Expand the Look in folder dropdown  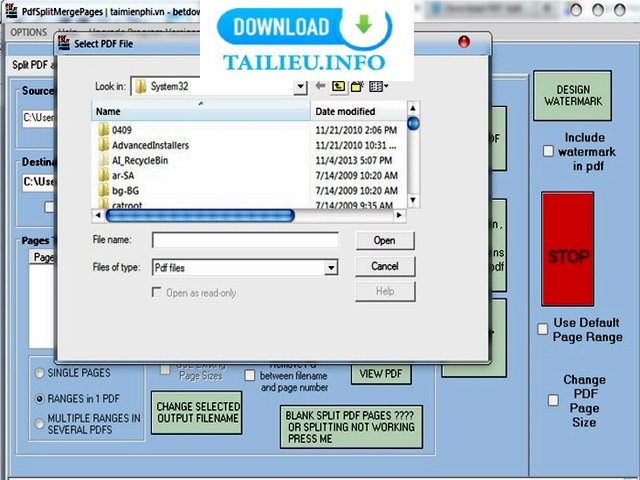click(x=300, y=87)
